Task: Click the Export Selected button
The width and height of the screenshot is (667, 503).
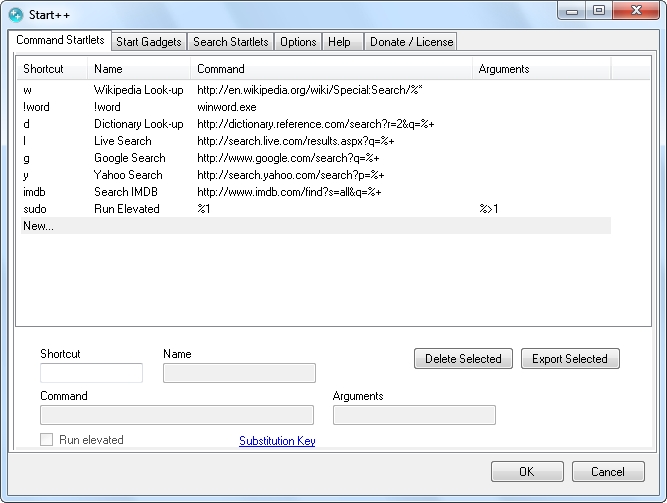Action: click(570, 359)
